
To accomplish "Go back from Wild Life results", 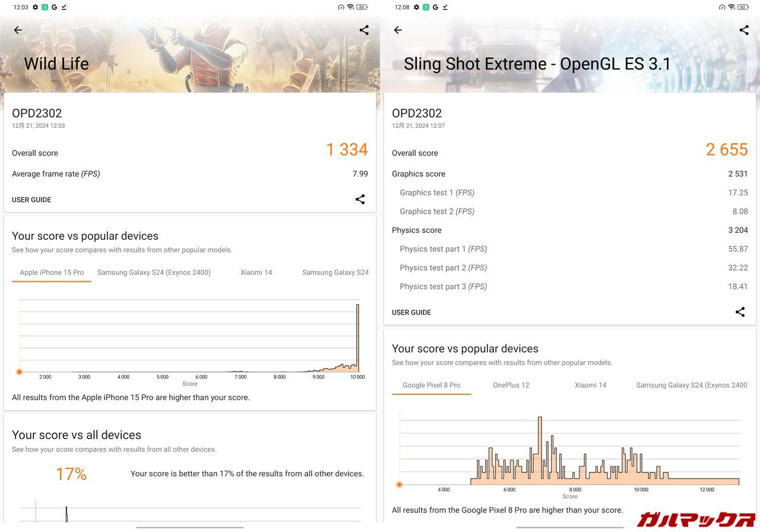I will pyautogui.click(x=18, y=30).
